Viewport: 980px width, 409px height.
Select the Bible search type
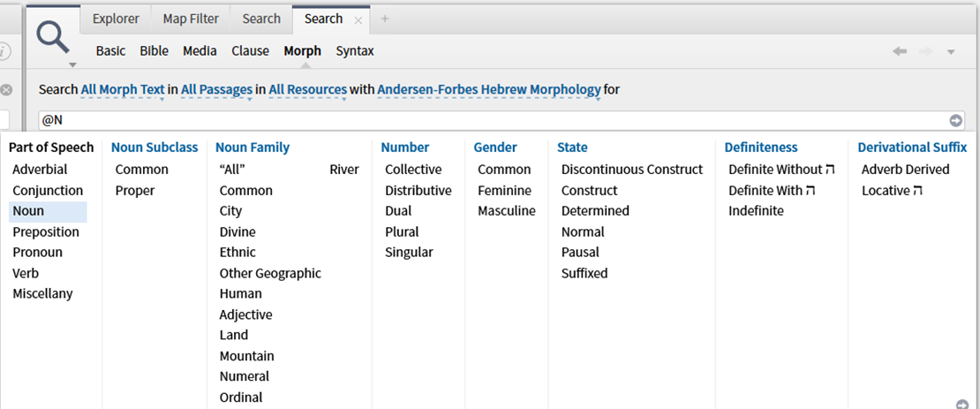click(x=154, y=51)
